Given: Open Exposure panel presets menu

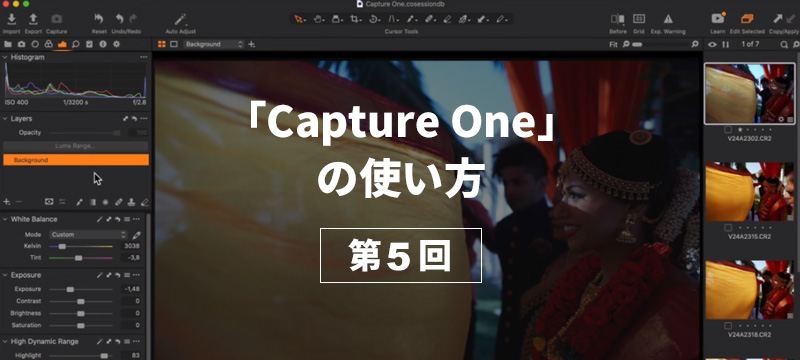Looking at the screenshot, I should (x=127, y=275).
